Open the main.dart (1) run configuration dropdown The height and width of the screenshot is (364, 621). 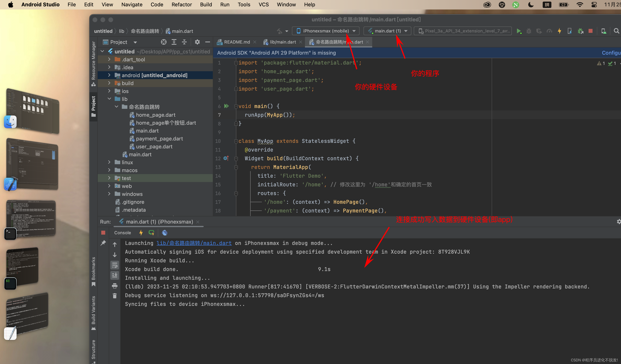(387, 31)
